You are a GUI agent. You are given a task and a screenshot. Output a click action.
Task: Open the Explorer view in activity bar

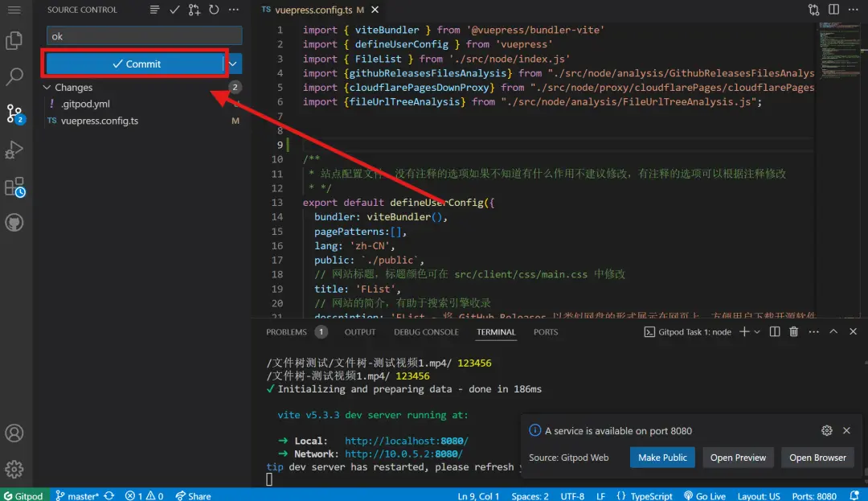tap(14, 40)
